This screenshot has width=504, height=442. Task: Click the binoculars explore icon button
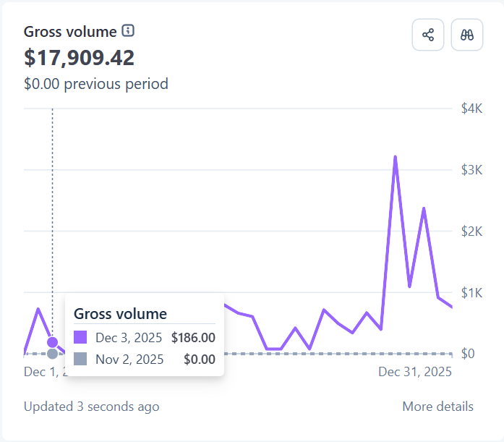click(466, 35)
